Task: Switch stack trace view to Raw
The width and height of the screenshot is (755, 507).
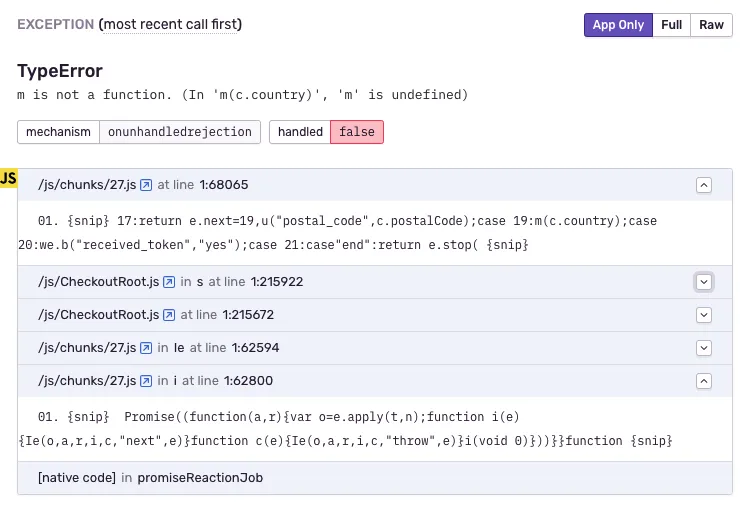Action: (711, 25)
